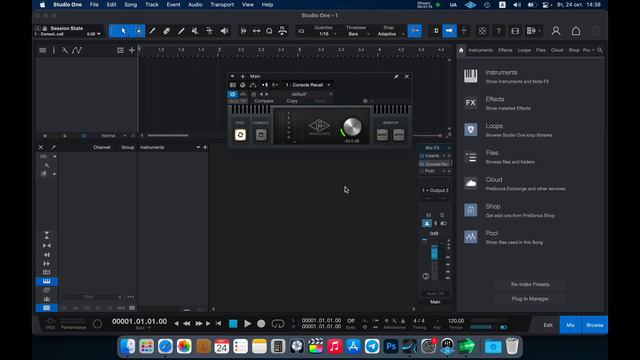Toggle the Mono button in Console Recall

click(382, 134)
